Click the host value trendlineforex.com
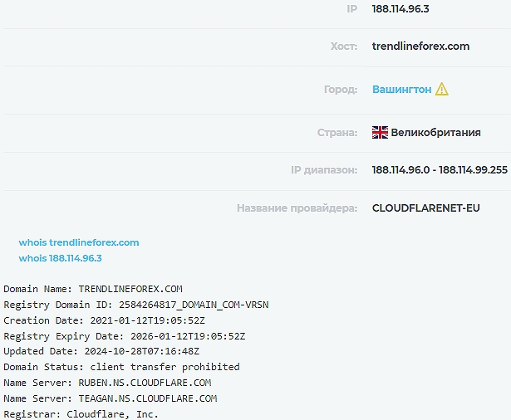The height and width of the screenshot is (420, 511). click(x=420, y=46)
